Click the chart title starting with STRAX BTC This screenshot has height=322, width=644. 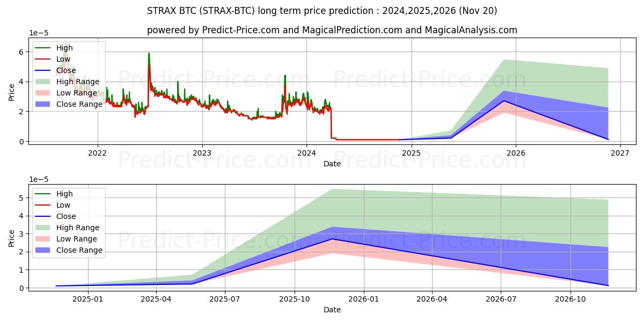point(322,11)
